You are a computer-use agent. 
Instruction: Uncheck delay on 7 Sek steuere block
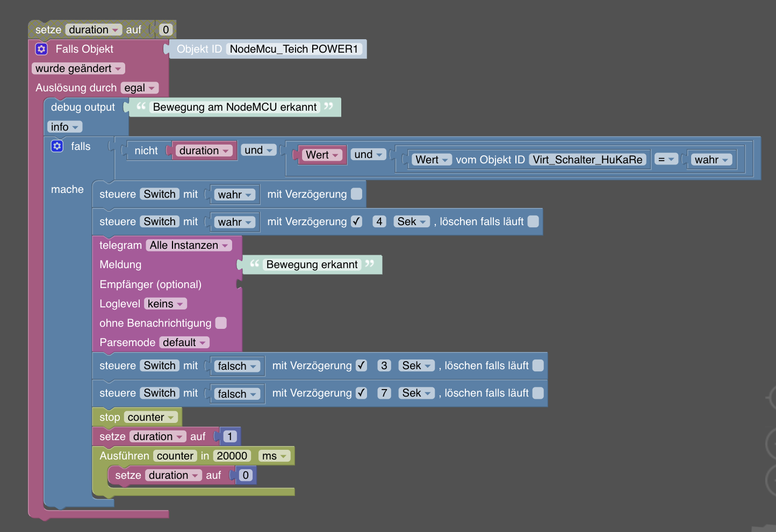(361, 393)
